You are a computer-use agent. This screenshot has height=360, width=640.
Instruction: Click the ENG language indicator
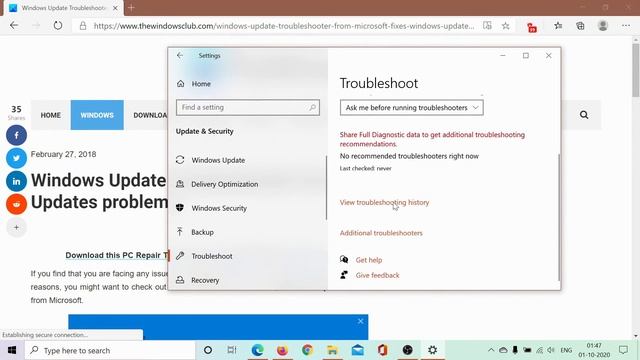pyautogui.click(x=566, y=350)
